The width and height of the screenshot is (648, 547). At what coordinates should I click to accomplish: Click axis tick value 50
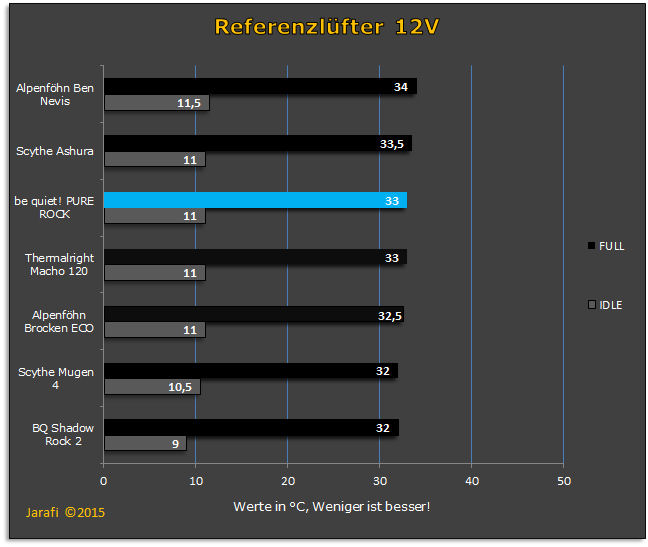click(x=564, y=481)
